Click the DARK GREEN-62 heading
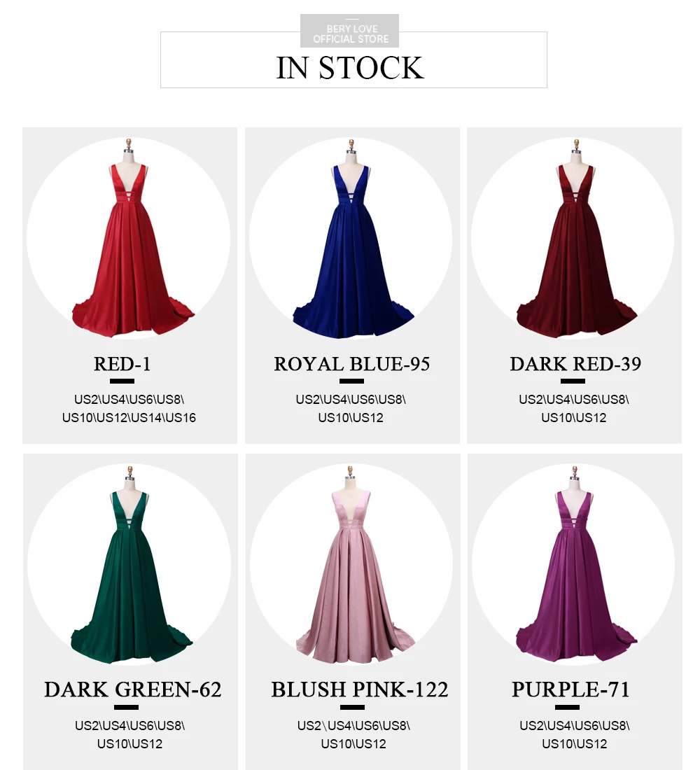Image resolution: width=700 pixels, height=770 pixels. tap(132, 689)
